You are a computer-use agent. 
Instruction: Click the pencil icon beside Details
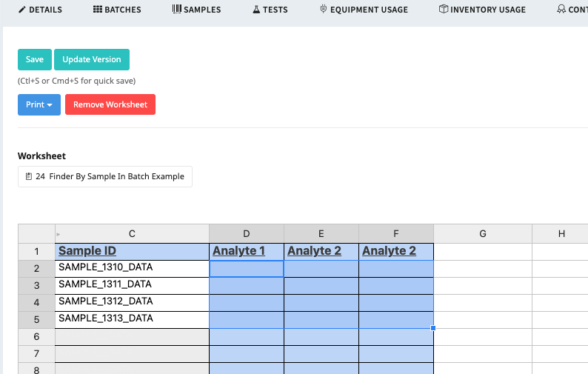22,10
